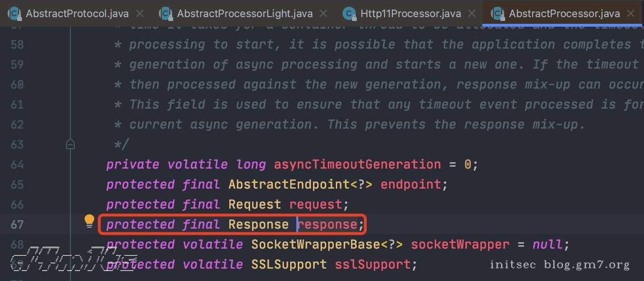
Task: Switch to the AbstractProtocol.java tab
Action: pyautogui.click(x=76, y=13)
